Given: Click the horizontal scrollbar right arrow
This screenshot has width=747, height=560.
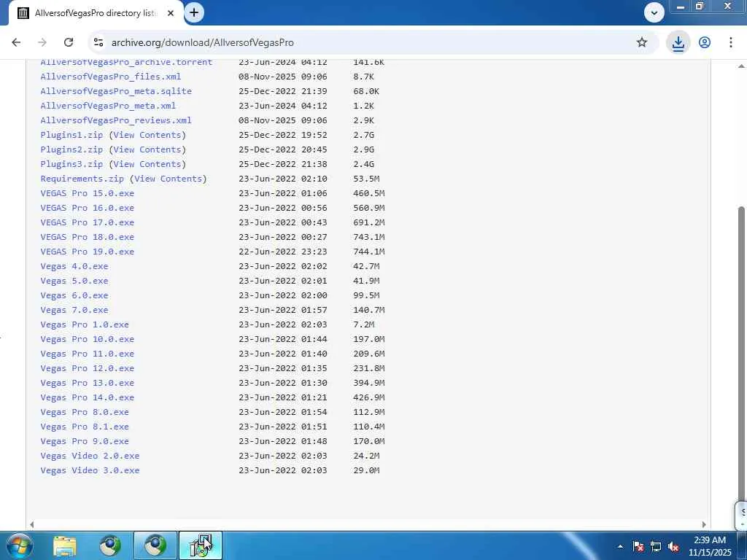Looking at the screenshot, I should coord(704,525).
